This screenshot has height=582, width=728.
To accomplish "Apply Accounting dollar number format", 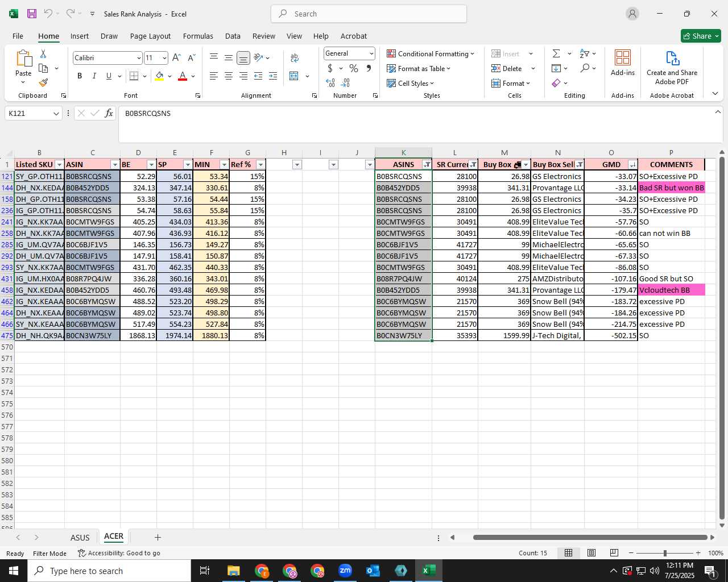I will coord(330,68).
